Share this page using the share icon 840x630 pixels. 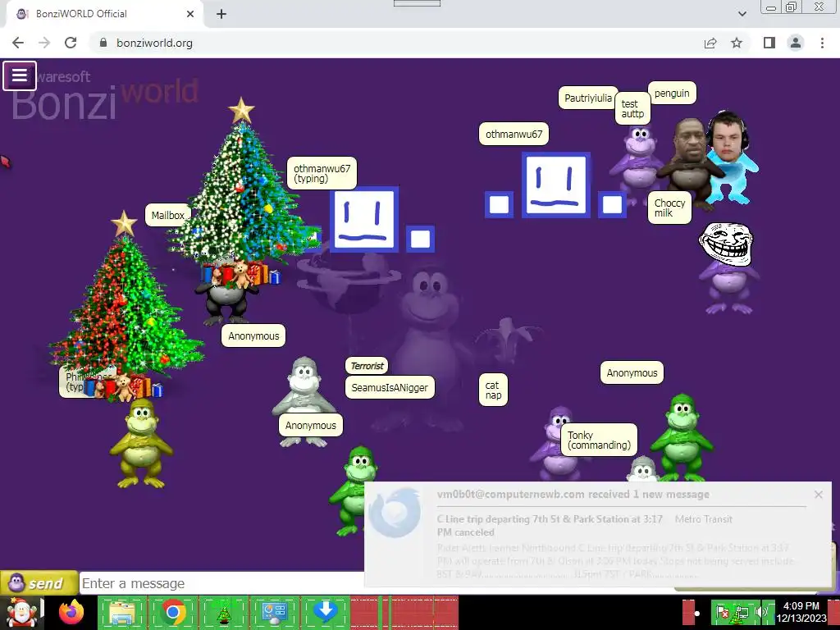tap(710, 43)
